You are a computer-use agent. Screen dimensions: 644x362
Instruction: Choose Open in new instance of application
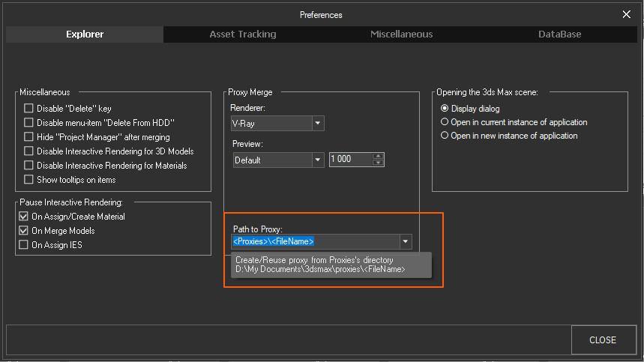(x=445, y=136)
